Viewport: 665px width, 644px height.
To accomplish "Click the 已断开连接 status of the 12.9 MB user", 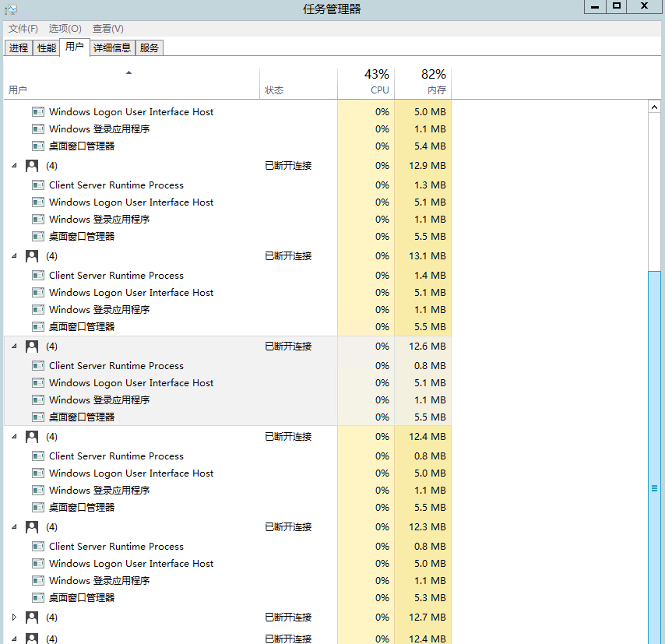I will pos(288,165).
